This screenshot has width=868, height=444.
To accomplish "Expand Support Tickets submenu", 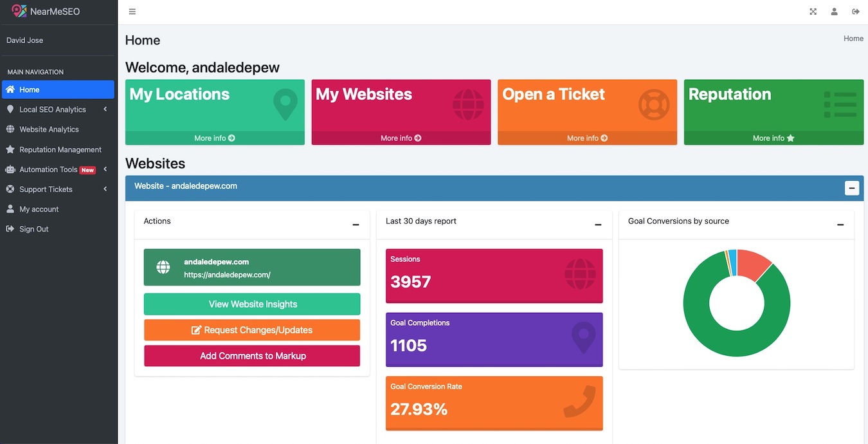I will coord(105,189).
